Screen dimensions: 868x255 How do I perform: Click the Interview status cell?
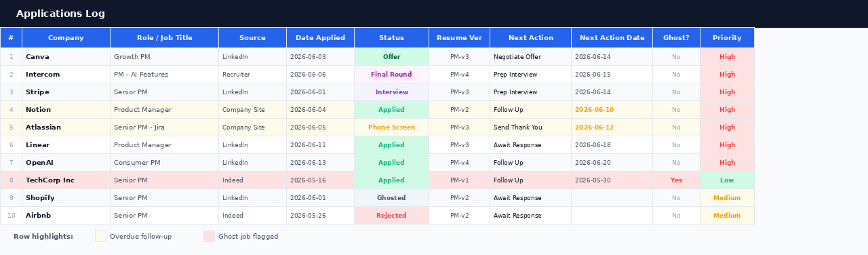[x=391, y=92]
